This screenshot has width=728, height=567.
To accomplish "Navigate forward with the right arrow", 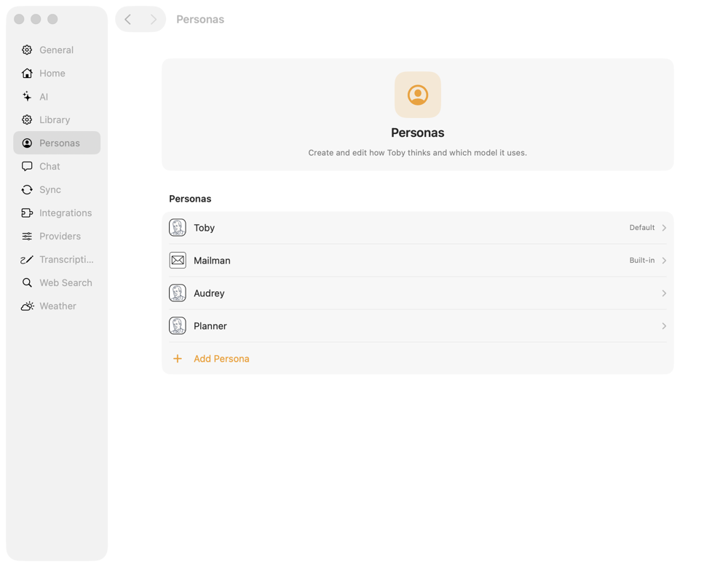I will pyautogui.click(x=153, y=19).
